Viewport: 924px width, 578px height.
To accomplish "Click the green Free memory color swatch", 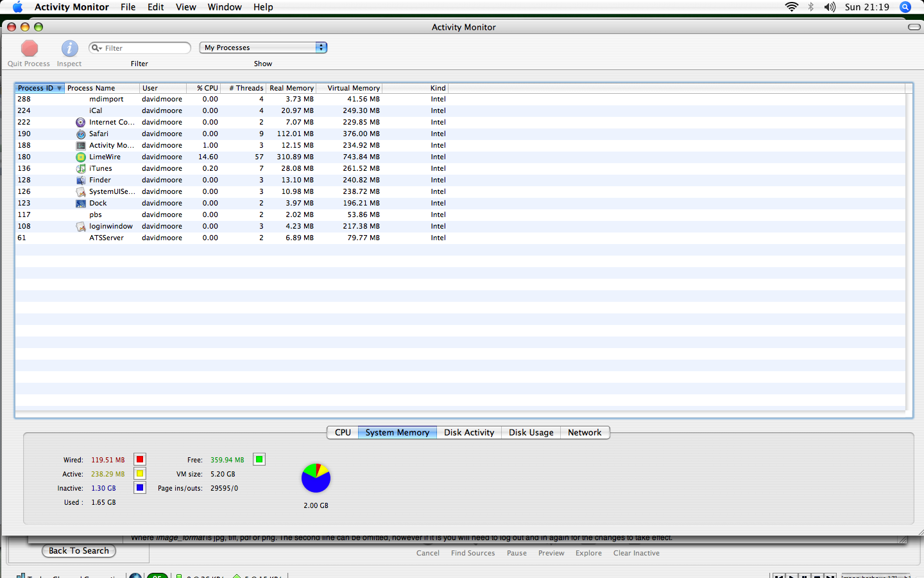I will (x=259, y=459).
